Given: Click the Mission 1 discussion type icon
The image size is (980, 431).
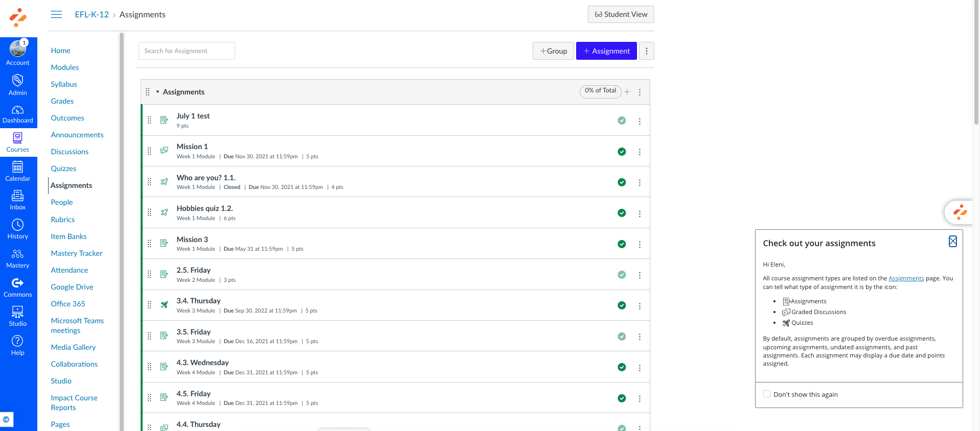Looking at the screenshot, I should pyautogui.click(x=164, y=151).
